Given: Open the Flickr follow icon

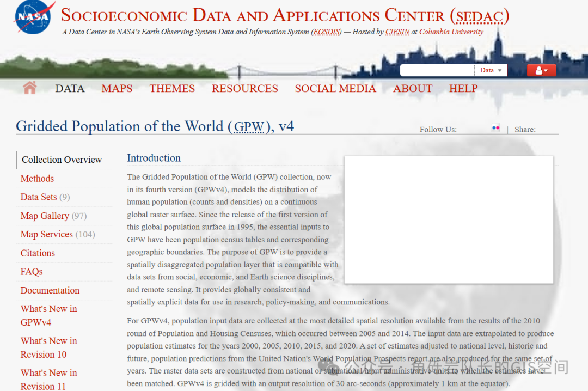Looking at the screenshot, I should click(496, 128).
